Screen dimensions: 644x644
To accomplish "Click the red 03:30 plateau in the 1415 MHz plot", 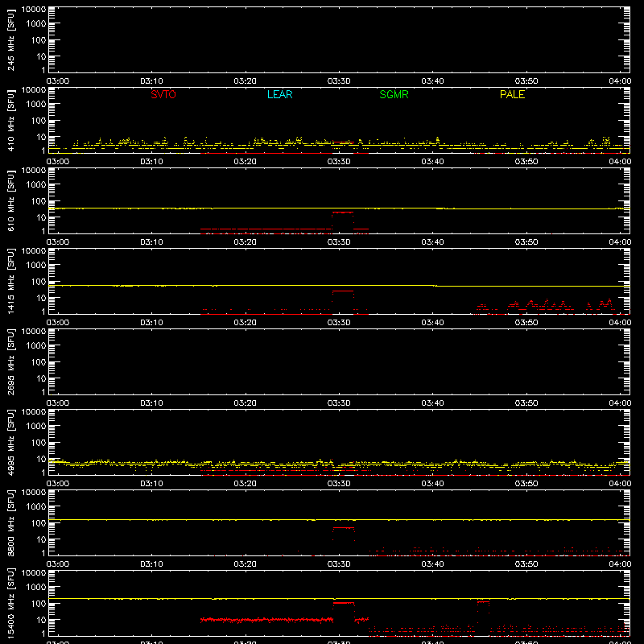I will coord(343,291).
